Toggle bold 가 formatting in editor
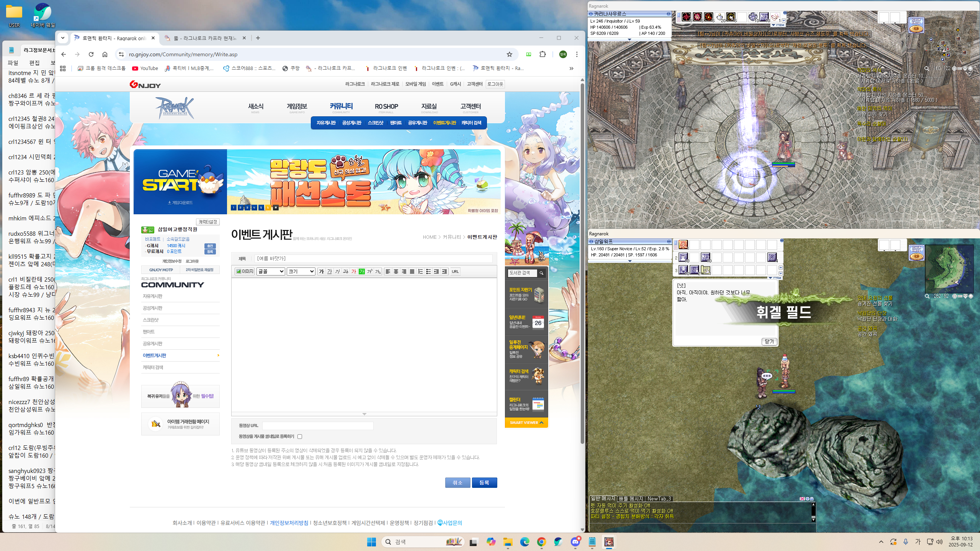Viewport: 980px width, 551px height. click(x=322, y=271)
